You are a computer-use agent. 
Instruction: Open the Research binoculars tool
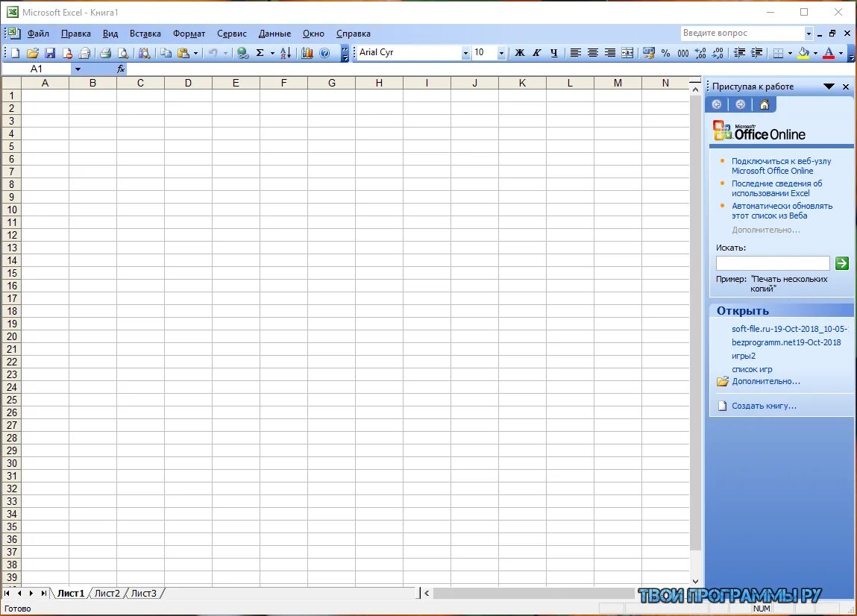pyautogui.click(x=144, y=53)
